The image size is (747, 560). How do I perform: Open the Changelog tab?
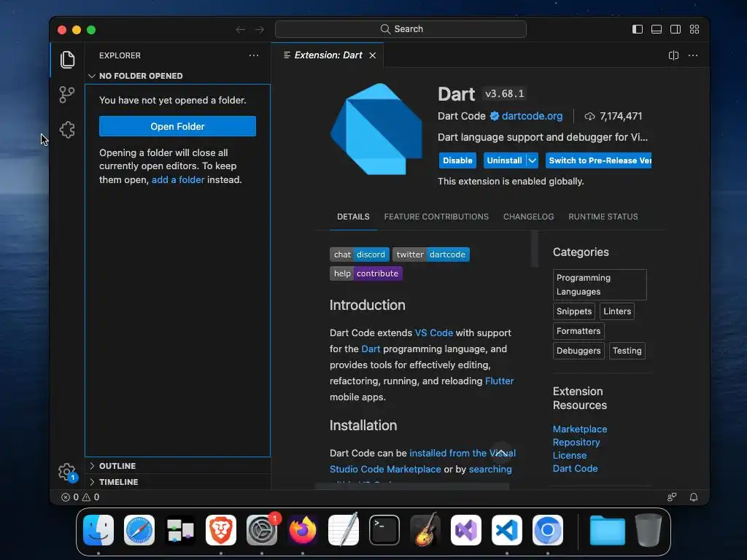[528, 217]
